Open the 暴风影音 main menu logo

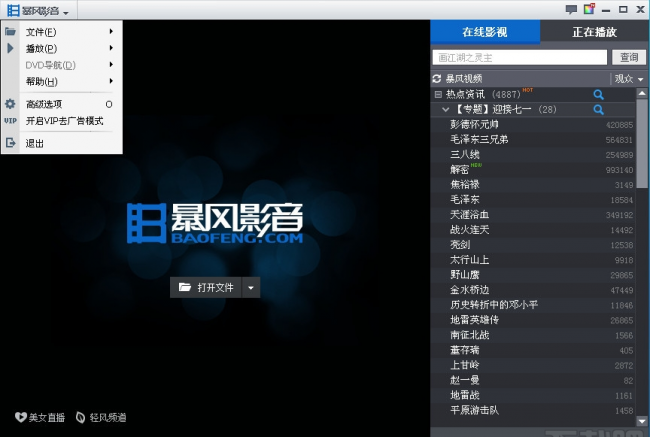(14, 10)
